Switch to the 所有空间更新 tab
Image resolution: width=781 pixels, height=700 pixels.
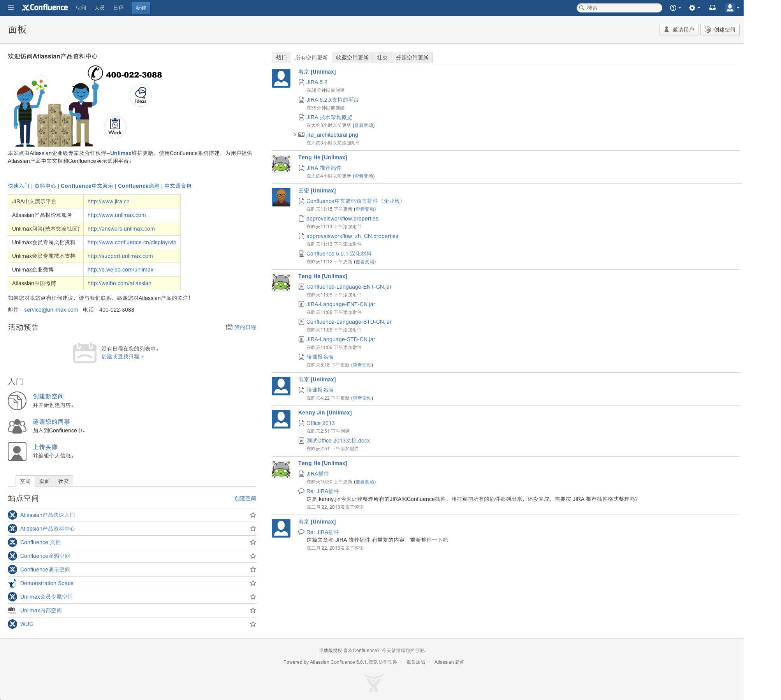(311, 58)
